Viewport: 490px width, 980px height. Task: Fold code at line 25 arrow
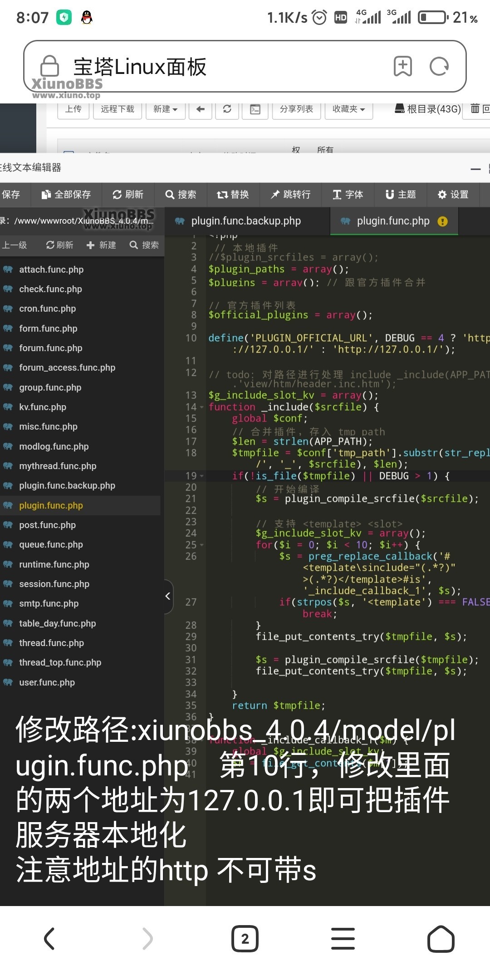click(x=202, y=545)
